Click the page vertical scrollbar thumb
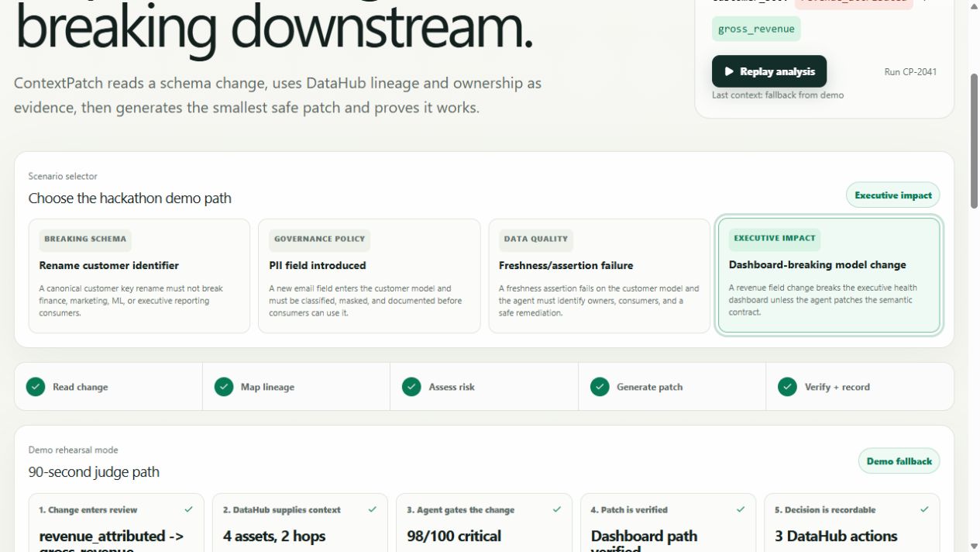The image size is (980, 552). click(974, 141)
